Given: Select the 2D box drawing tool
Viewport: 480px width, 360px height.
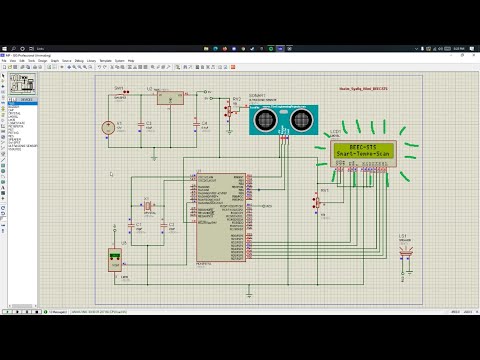Looking at the screenshot, I should pos(3,165).
